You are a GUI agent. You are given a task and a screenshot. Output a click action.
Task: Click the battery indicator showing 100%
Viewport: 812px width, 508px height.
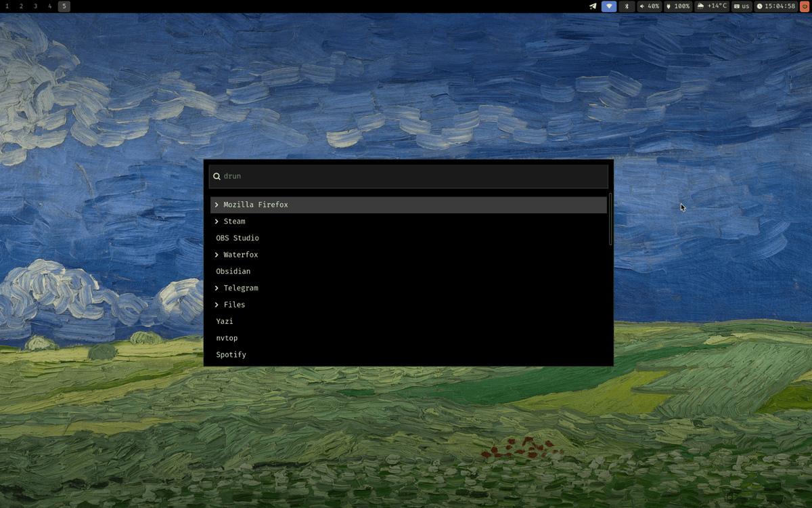coord(677,6)
